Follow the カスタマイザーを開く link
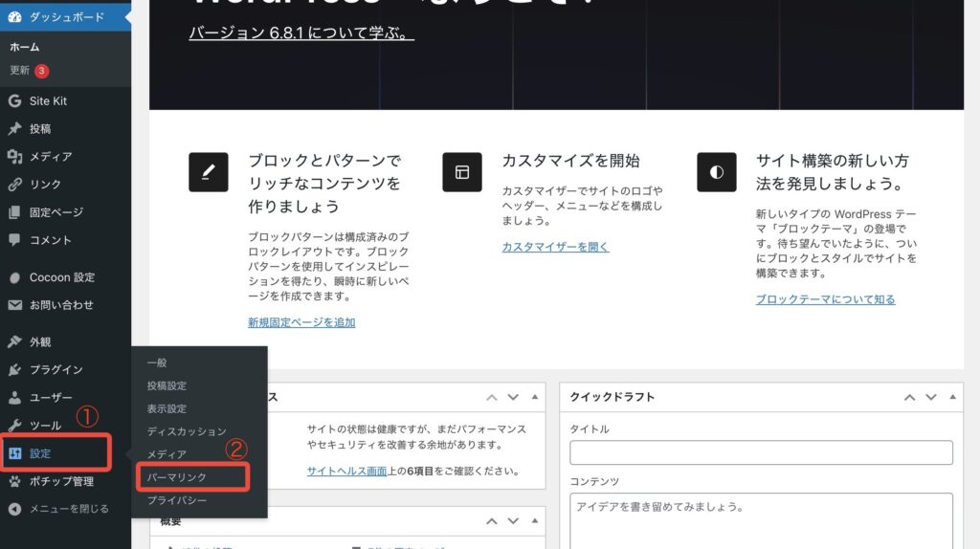 tap(556, 247)
